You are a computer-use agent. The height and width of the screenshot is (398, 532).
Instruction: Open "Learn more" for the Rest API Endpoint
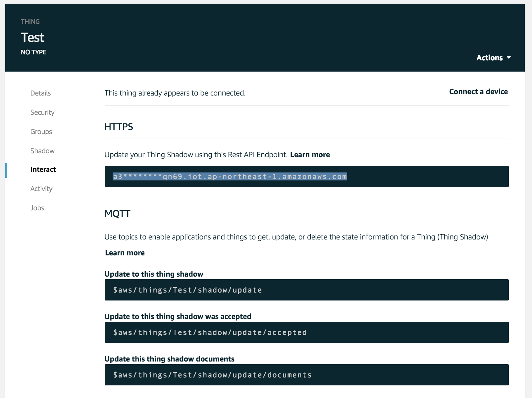coord(310,155)
